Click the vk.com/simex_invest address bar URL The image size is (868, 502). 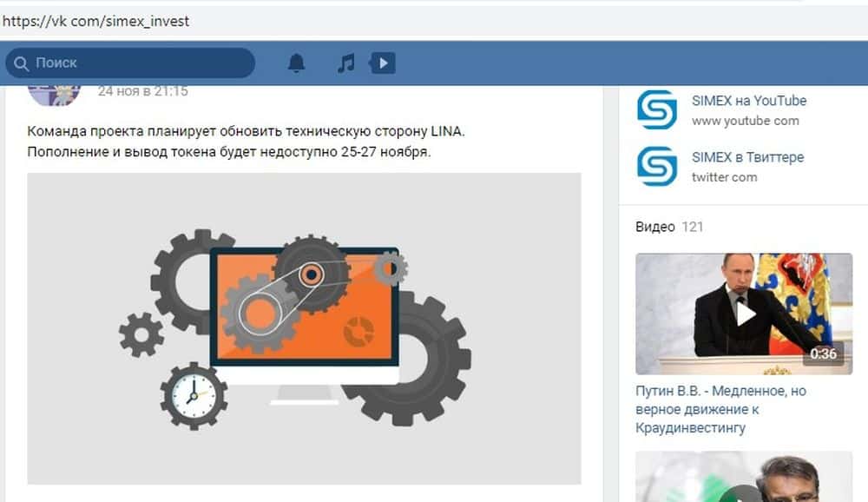95,21
